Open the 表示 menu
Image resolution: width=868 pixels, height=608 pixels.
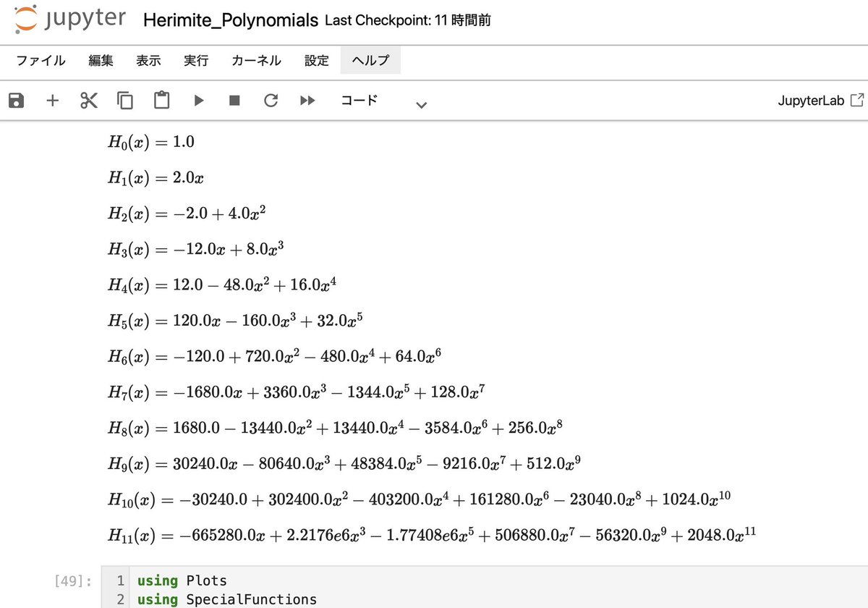[148, 61]
